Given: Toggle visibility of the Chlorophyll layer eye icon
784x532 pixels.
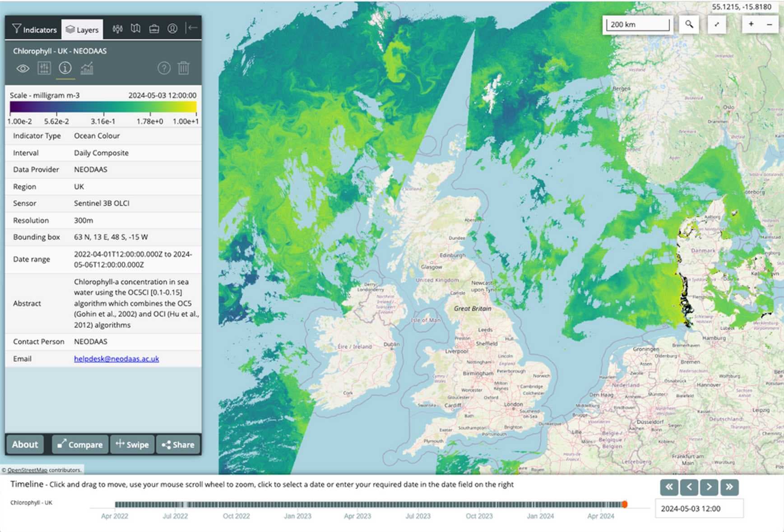Looking at the screenshot, I should coord(23,69).
